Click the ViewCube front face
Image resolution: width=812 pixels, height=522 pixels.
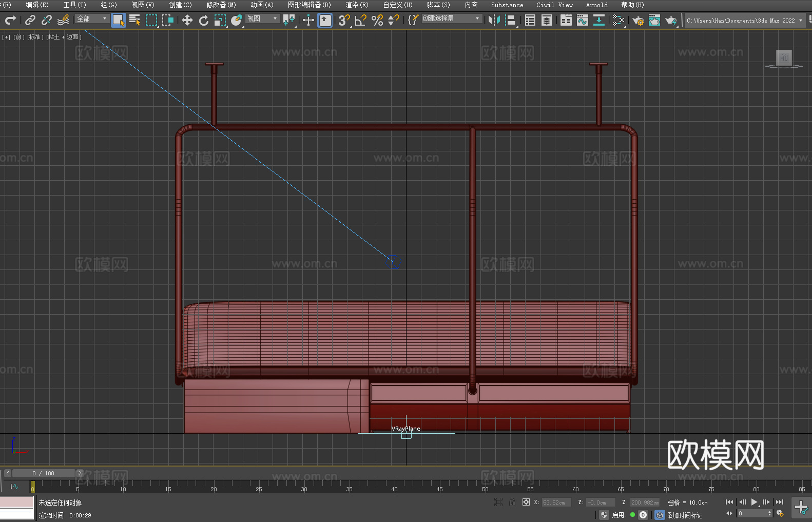(784, 57)
